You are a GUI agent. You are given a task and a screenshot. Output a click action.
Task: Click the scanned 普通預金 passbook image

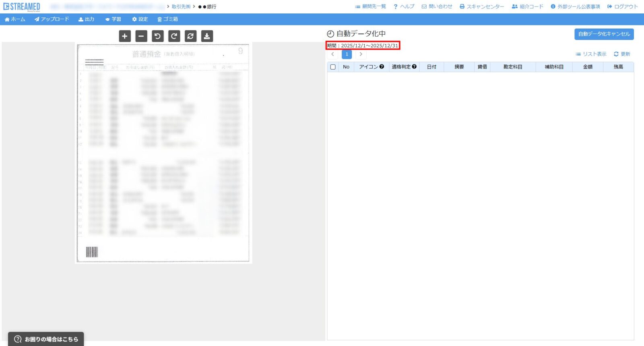(x=163, y=153)
